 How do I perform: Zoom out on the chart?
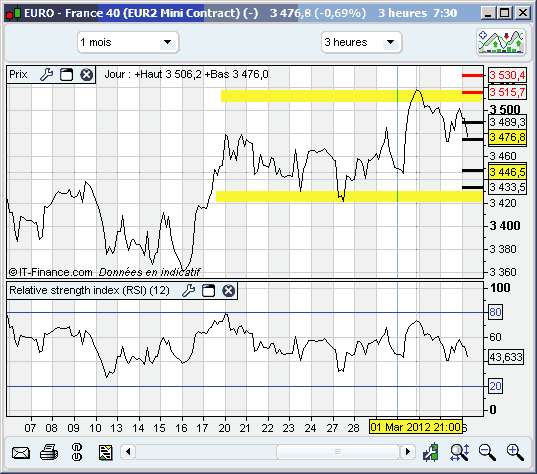pyautogui.click(x=487, y=452)
